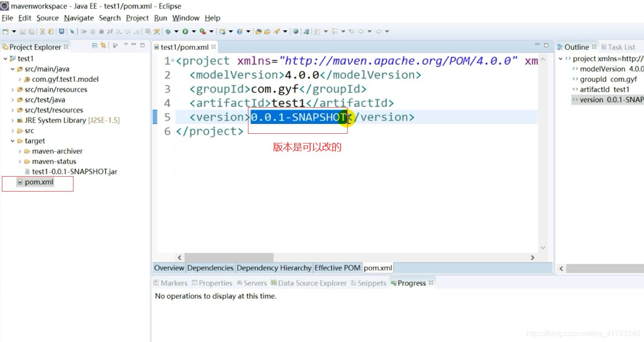Minimize the pom.xml editor area

(537, 45)
